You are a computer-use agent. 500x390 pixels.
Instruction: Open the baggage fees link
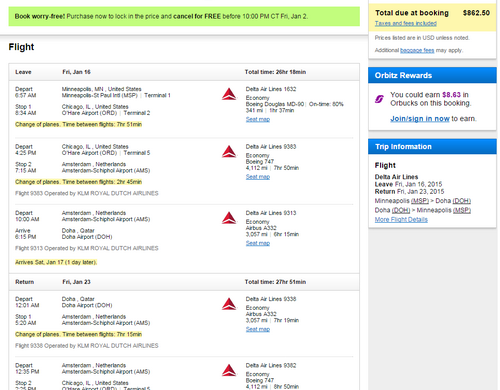click(417, 50)
